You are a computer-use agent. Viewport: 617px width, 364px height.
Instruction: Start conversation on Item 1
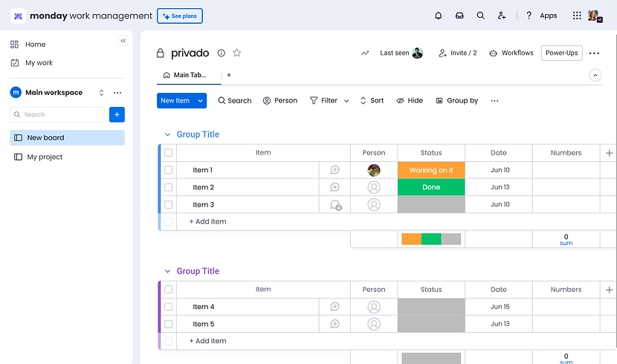pyautogui.click(x=335, y=170)
